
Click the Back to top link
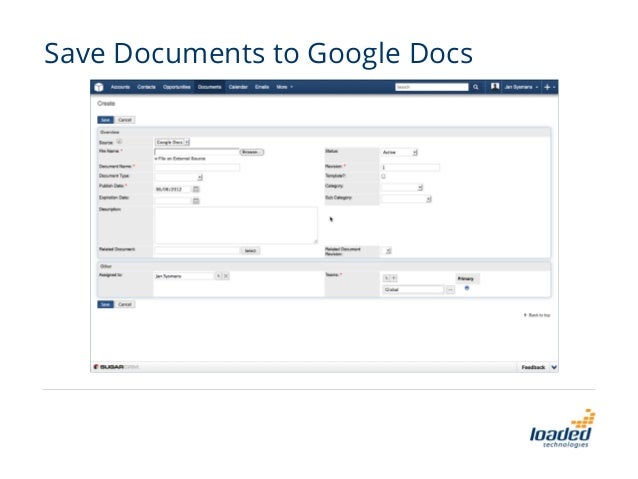pyautogui.click(x=537, y=315)
